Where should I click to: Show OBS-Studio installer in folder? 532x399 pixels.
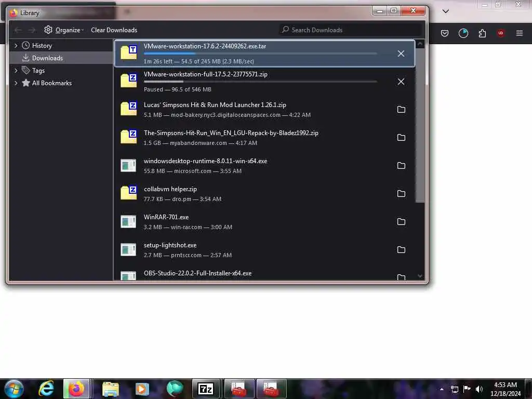click(x=401, y=277)
